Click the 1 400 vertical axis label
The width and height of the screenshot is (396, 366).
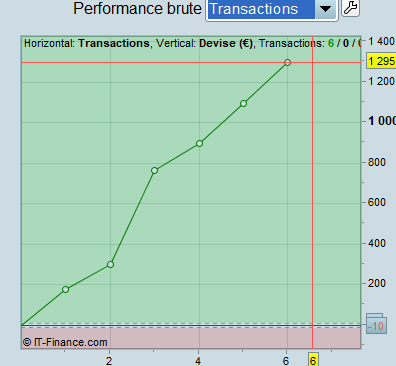[381, 41]
